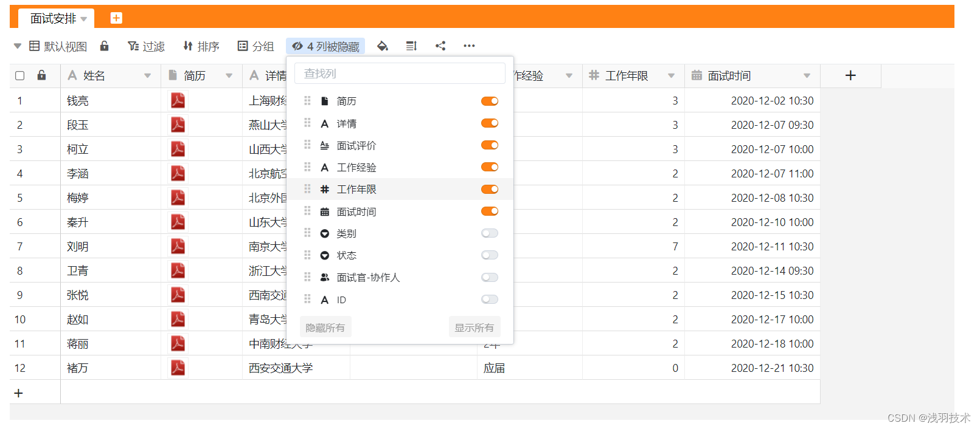980x429 pixels.
Task: Expand the 面试安排 tab dropdown arrow
Action: point(84,19)
